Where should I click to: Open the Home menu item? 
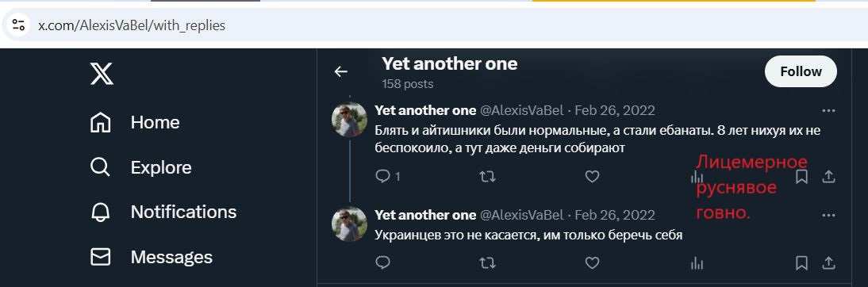pyautogui.click(x=135, y=122)
